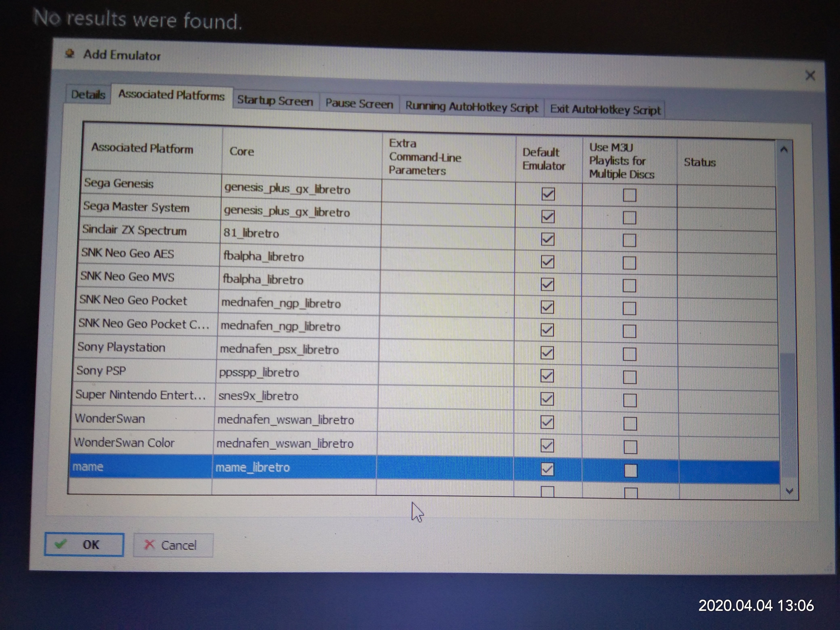Image resolution: width=840 pixels, height=630 pixels.
Task: Click Extra Command-Line Parameters cell for mame
Action: pos(445,469)
